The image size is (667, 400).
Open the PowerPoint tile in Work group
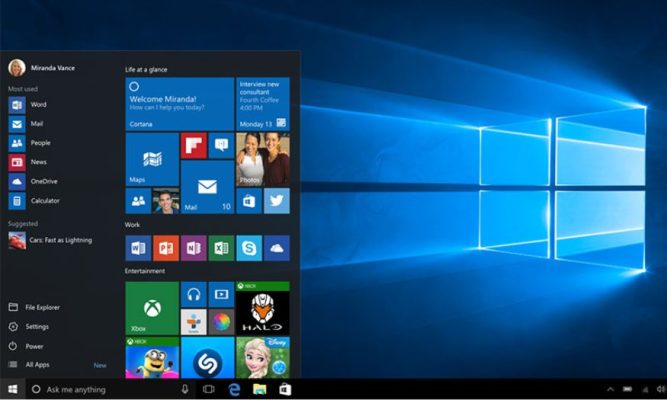pos(165,247)
